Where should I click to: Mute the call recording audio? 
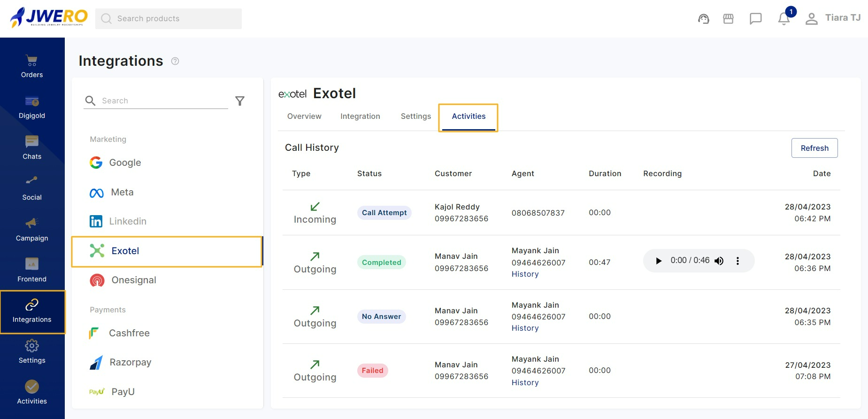coord(719,261)
